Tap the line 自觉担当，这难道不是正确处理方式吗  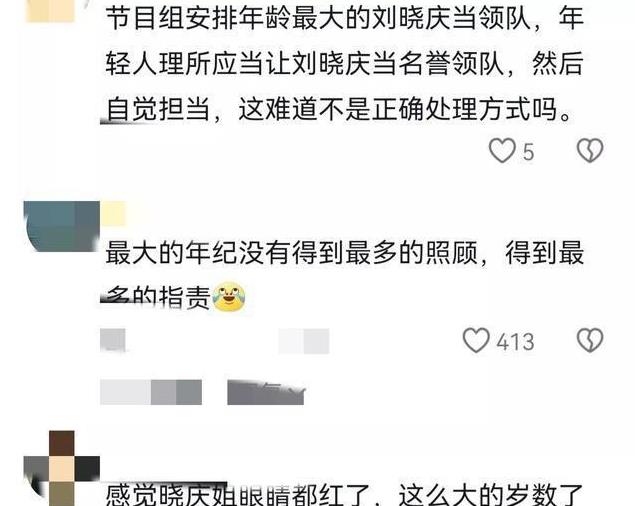point(339,108)
